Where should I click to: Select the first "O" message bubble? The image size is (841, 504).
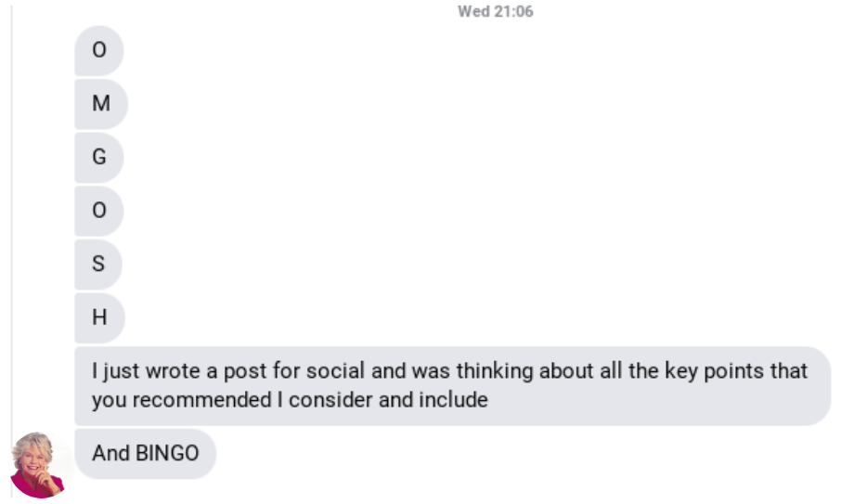click(x=99, y=51)
